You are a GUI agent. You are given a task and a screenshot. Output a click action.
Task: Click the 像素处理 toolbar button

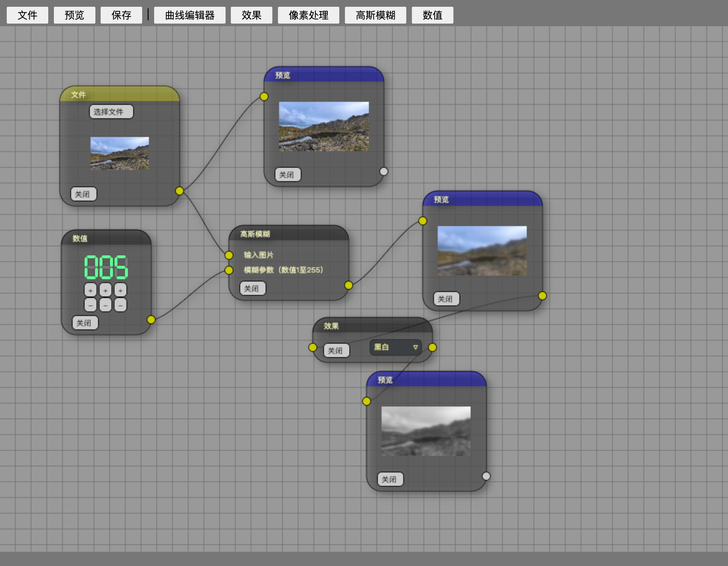(x=308, y=15)
